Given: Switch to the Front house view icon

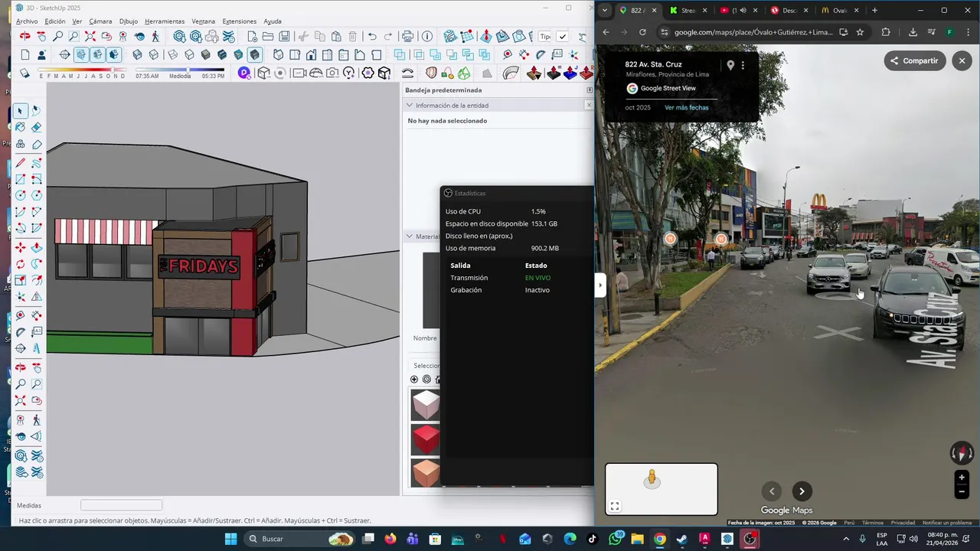Looking at the screenshot, I should (x=311, y=54).
